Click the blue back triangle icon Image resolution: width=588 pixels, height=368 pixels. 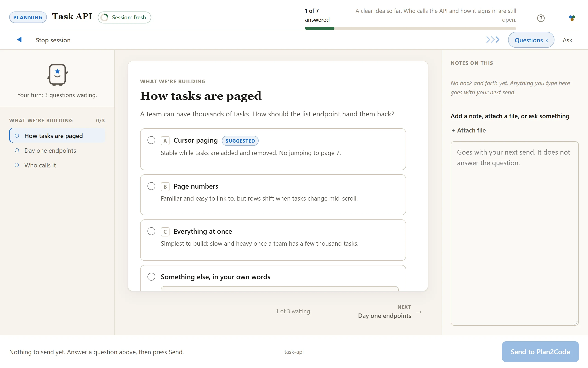click(x=20, y=40)
